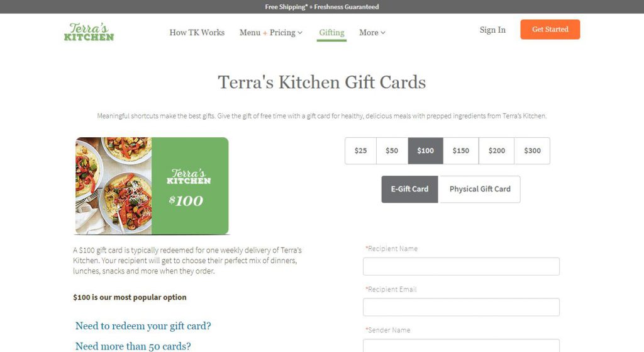The width and height of the screenshot is (644, 352).
Task: Select the $50 gift amount
Action: pos(392,150)
